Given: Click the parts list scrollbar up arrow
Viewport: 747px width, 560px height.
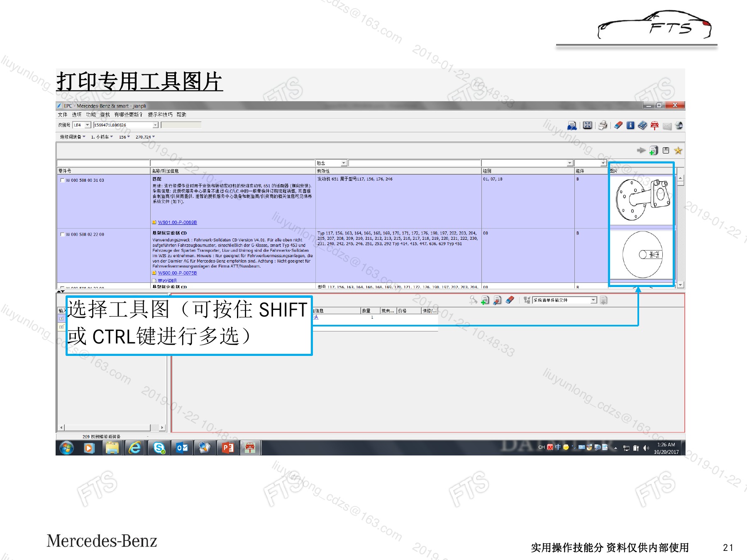Looking at the screenshot, I should [680, 178].
